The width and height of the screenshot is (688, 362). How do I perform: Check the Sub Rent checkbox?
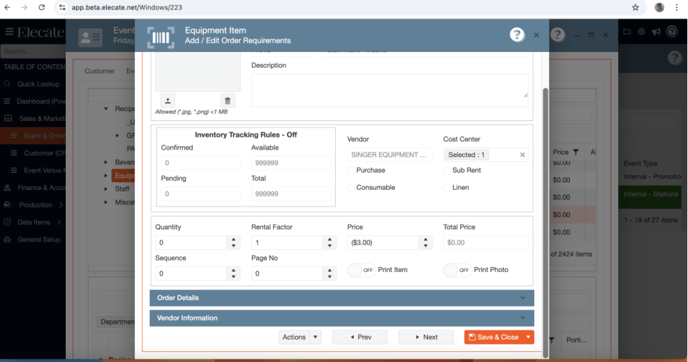pyautogui.click(x=447, y=170)
